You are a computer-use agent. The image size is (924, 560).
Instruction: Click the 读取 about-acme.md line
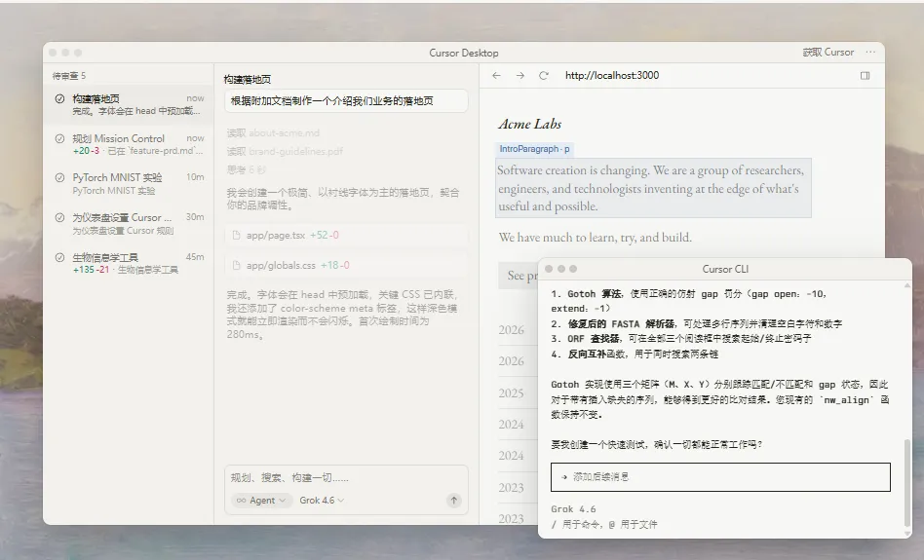coord(273,133)
